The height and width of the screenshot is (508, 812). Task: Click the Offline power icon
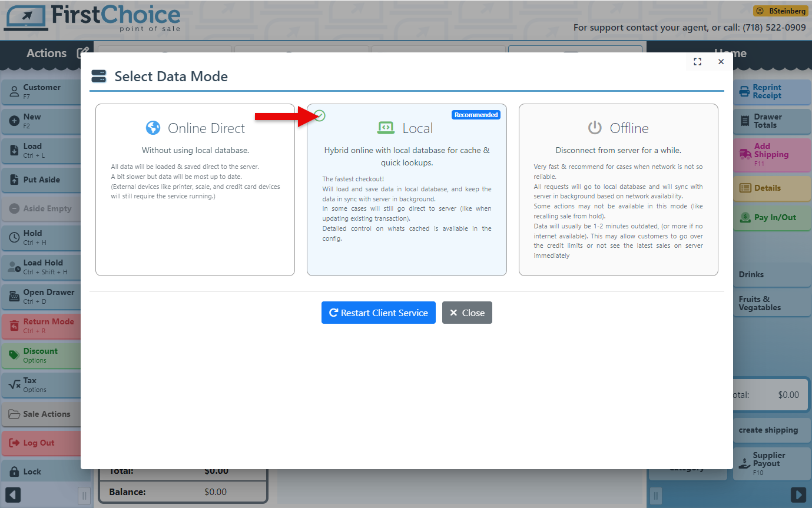click(x=595, y=128)
